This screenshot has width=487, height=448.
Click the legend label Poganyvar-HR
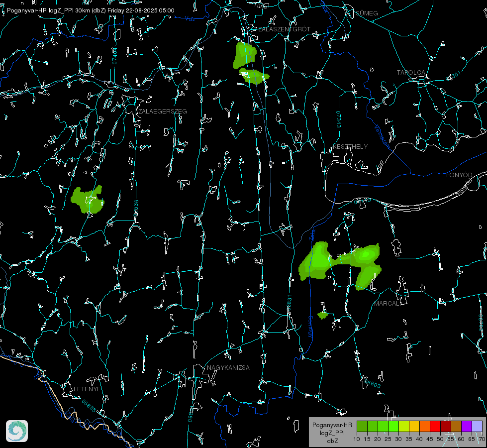pos(332,425)
